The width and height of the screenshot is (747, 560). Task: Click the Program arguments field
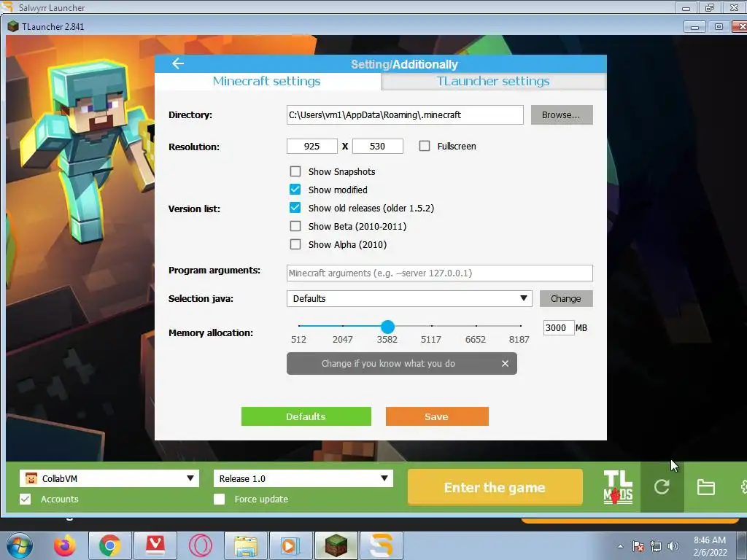tap(440, 273)
